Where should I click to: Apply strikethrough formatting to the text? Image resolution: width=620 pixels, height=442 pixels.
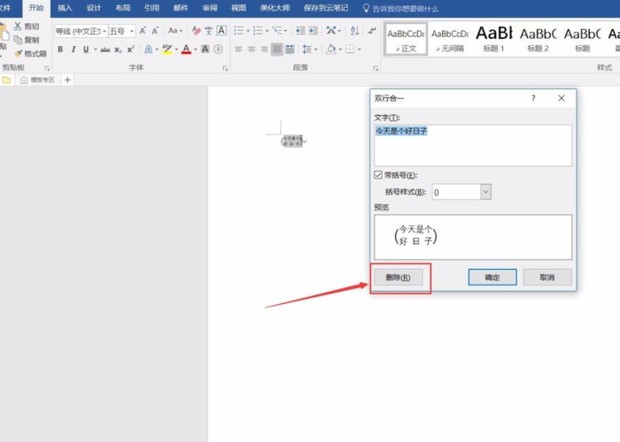pos(105,49)
